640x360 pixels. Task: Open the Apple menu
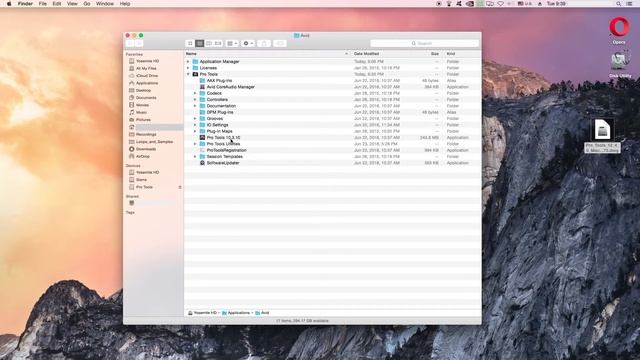(x=9, y=4)
